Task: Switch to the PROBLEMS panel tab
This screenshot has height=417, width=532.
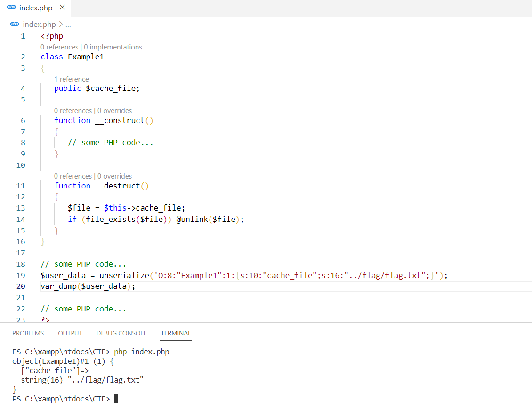Action: pyautogui.click(x=28, y=333)
